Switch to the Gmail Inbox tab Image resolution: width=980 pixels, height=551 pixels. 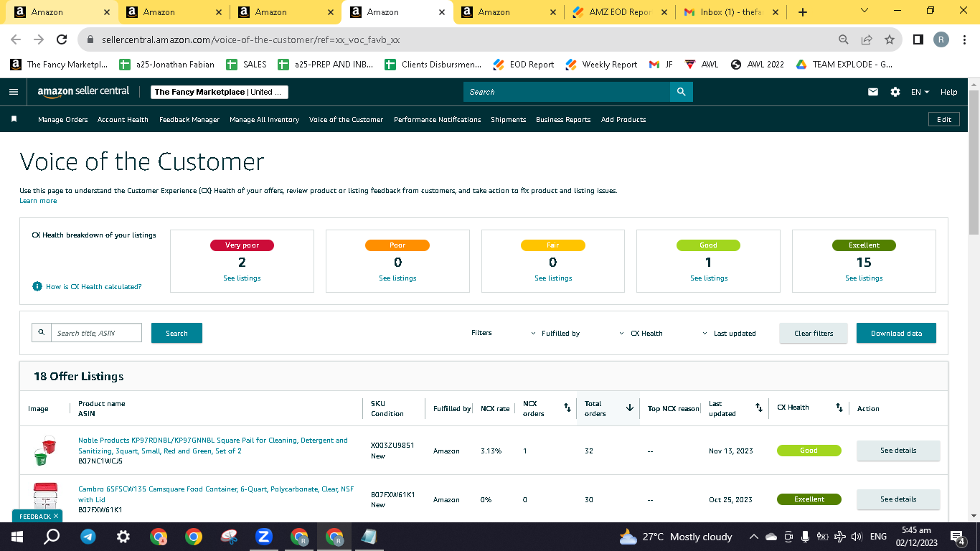coord(730,12)
